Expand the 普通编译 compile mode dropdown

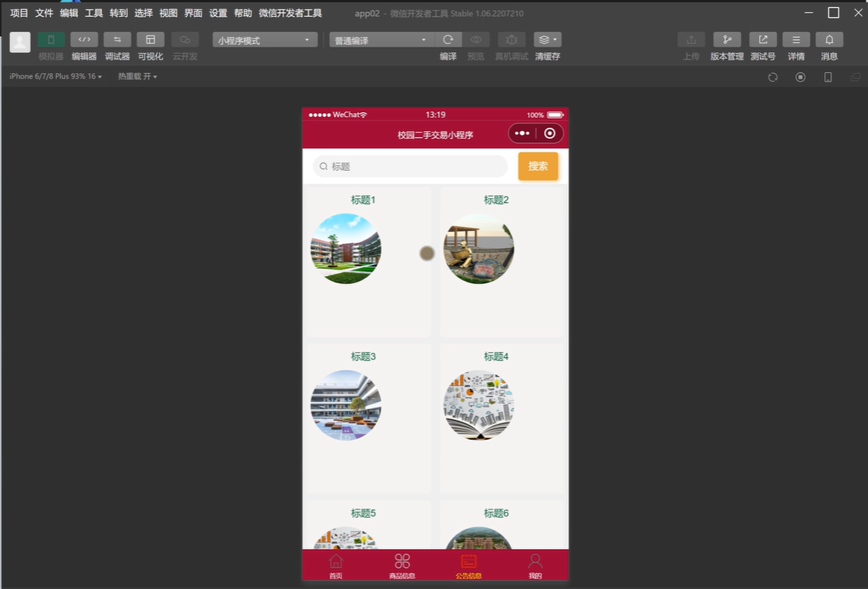[381, 40]
